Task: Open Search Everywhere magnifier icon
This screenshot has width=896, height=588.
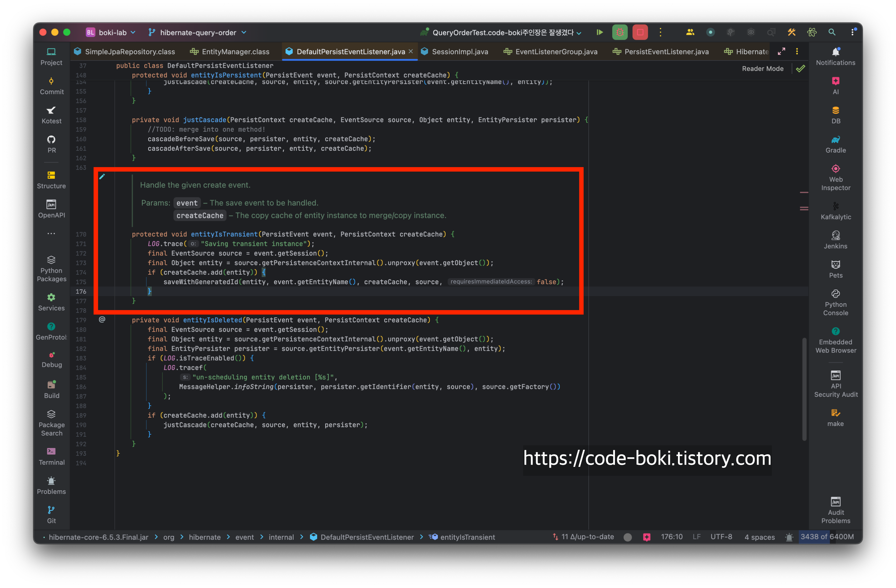Action: [x=831, y=32]
